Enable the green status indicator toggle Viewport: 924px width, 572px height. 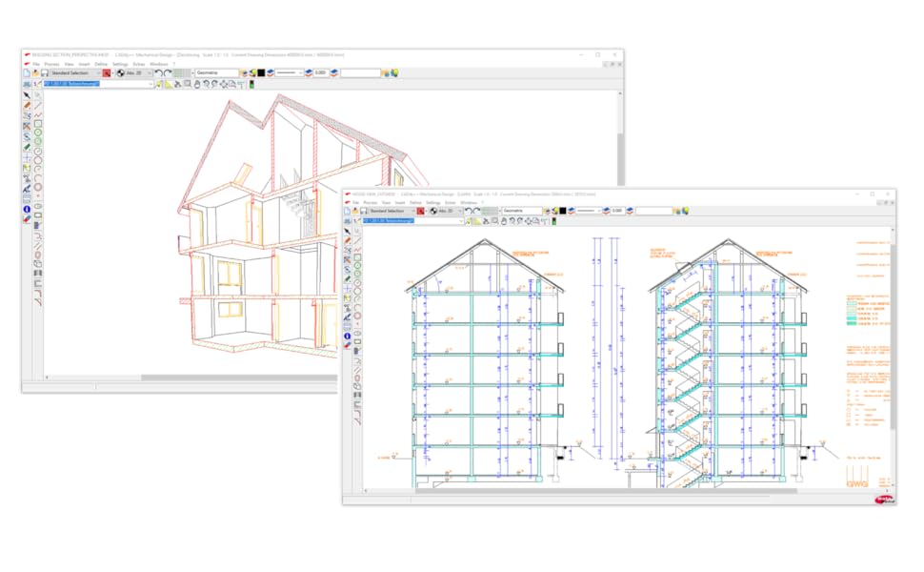point(553,221)
